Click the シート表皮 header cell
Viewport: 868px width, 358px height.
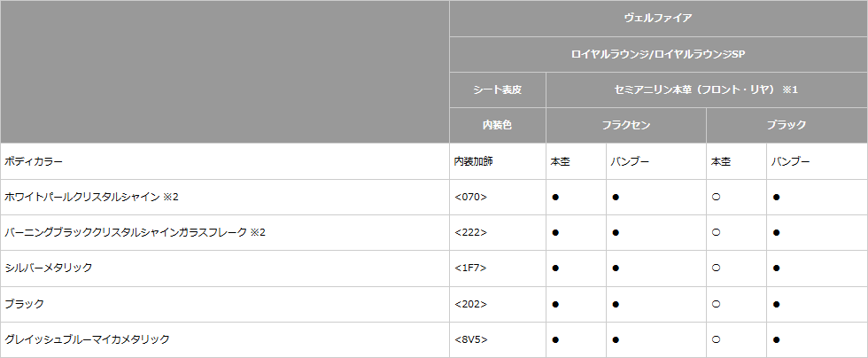coord(498,89)
